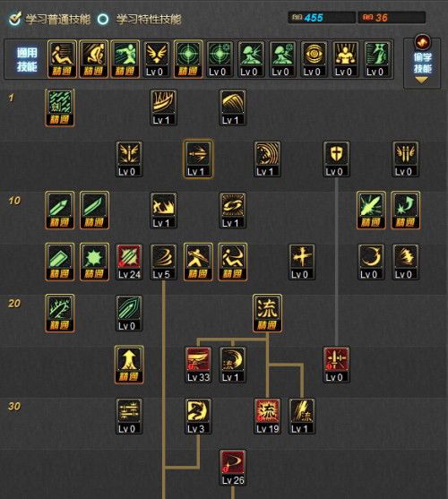The image size is (448, 499).
Task: Click the red Lv 33 skill icon
Action: click(198, 365)
